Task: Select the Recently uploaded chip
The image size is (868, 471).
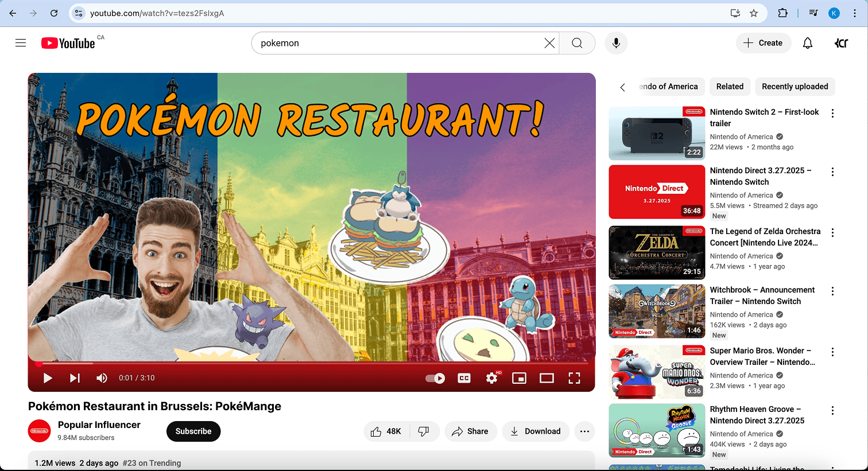Action: pyautogui.click(x=795, y=87)
